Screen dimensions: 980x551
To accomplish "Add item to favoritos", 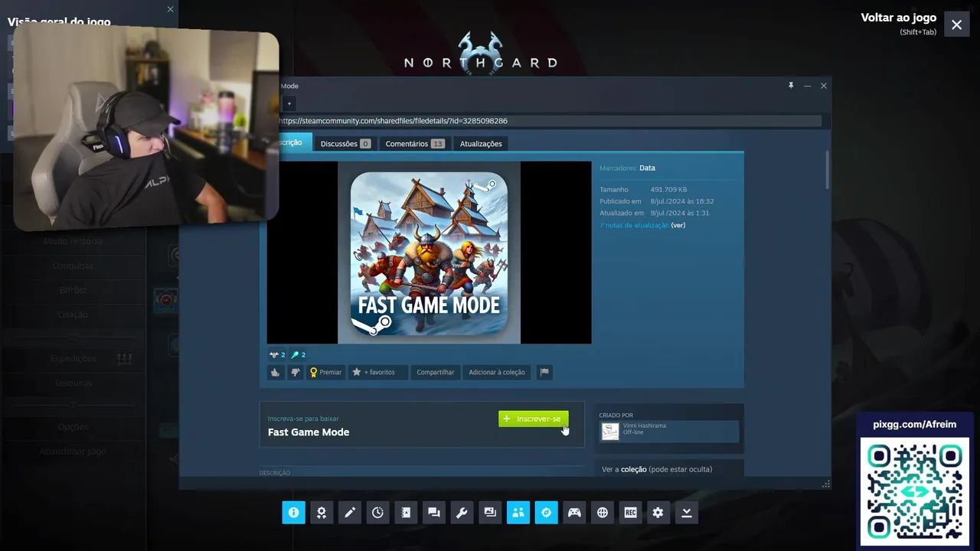I will pyautogui.click(x=378, y=373).
